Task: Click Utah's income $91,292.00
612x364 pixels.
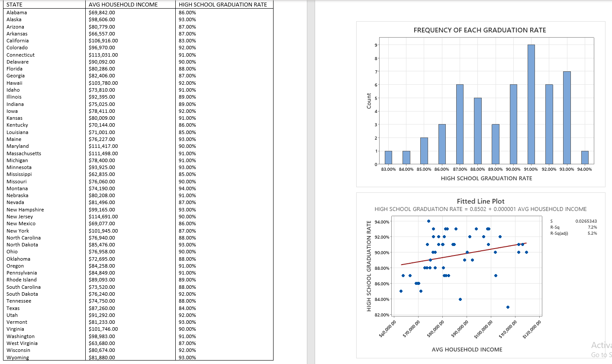Action: pyautogui.click(x=102, y=315)
